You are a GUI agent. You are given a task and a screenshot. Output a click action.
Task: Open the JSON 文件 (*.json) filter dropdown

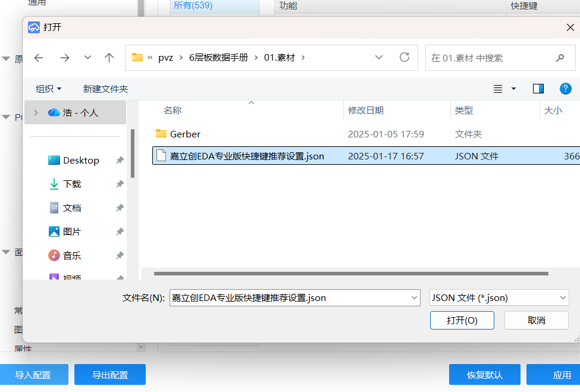499,297
